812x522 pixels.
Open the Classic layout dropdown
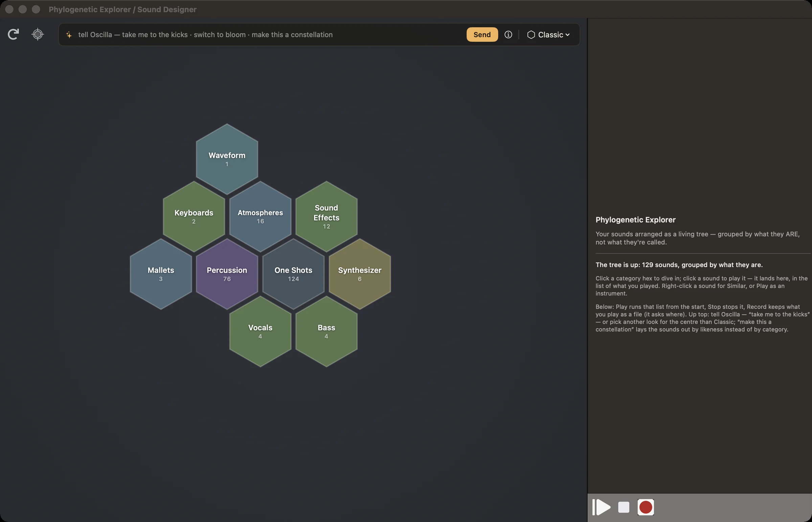[x=549, y=35]
